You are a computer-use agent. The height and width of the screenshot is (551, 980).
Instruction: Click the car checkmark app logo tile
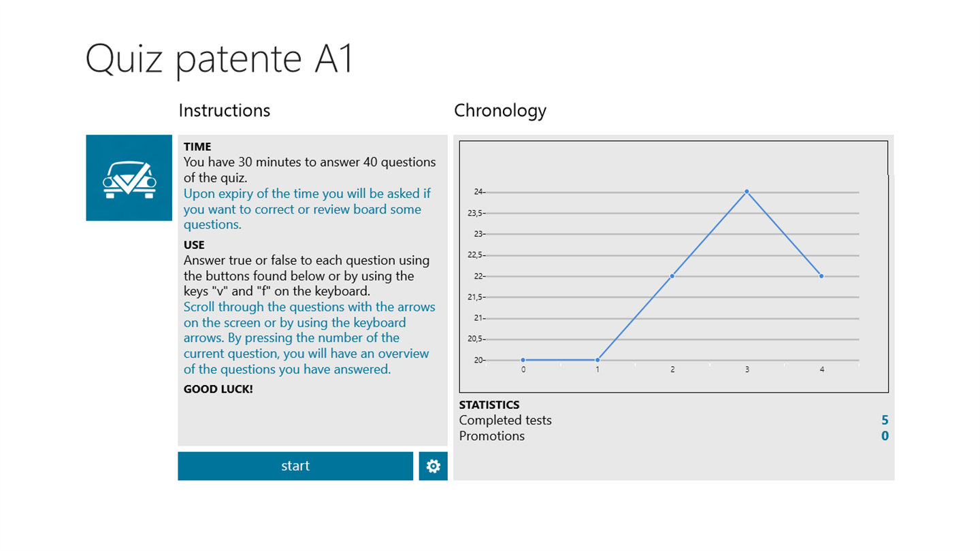[x=129, y=178]
